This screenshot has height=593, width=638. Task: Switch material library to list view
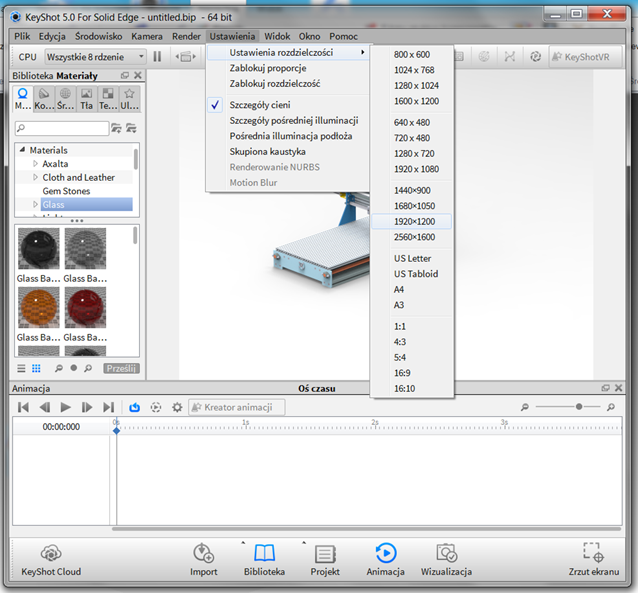click(x=21, y=368)
